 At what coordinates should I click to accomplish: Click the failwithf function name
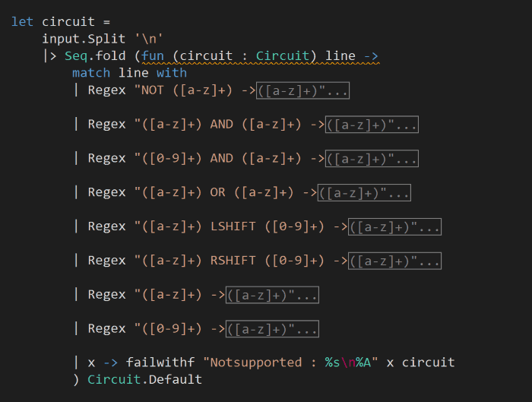tap(157, 362)
